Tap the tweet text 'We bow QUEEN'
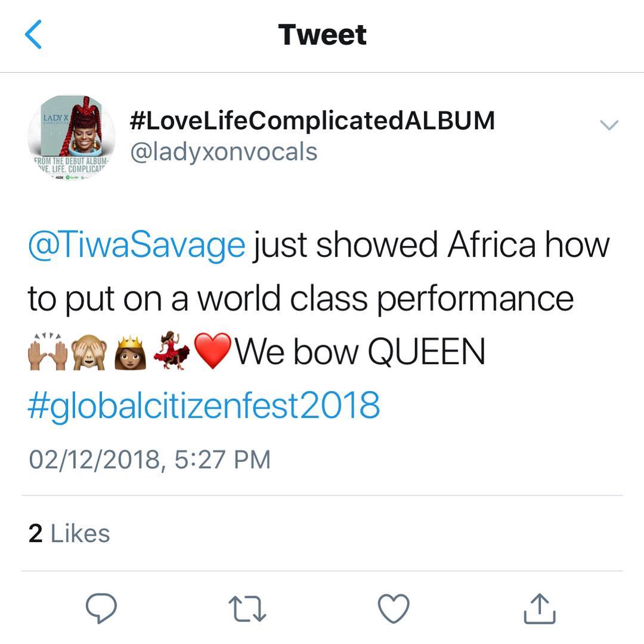 360,352
